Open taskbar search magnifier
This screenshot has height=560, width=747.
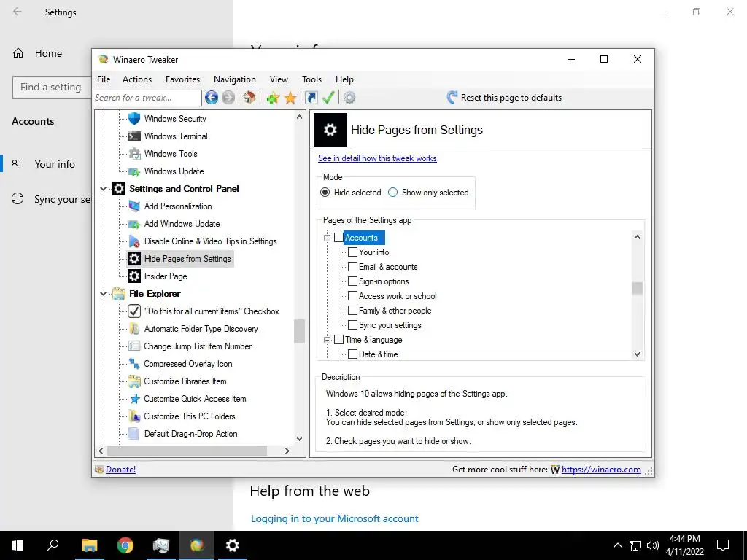[x=53, y=545]
